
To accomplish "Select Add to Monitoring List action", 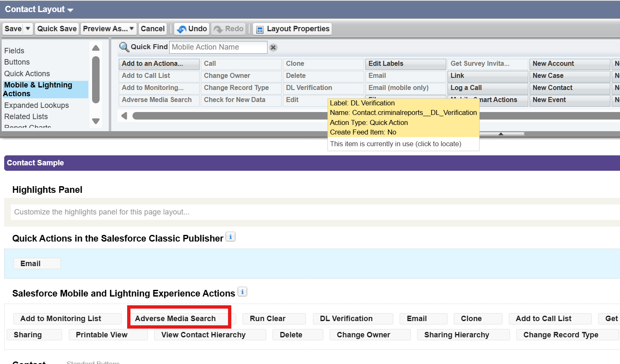I will (x=67, y=319).
